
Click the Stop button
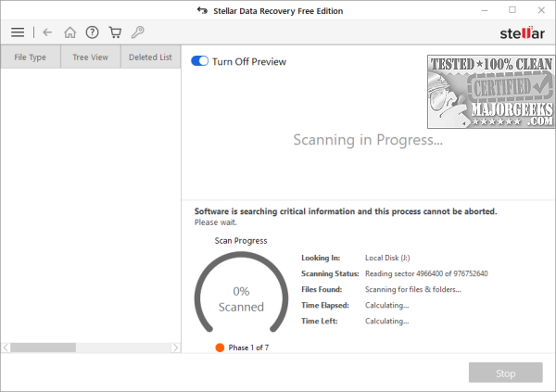pos(505,373)
